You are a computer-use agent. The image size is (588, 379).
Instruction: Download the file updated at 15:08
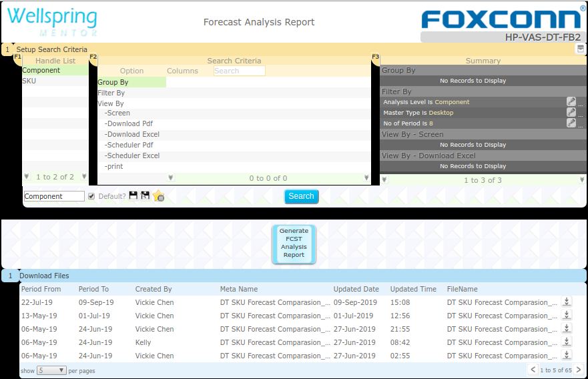pyautogui.click(x=567, y=302)
